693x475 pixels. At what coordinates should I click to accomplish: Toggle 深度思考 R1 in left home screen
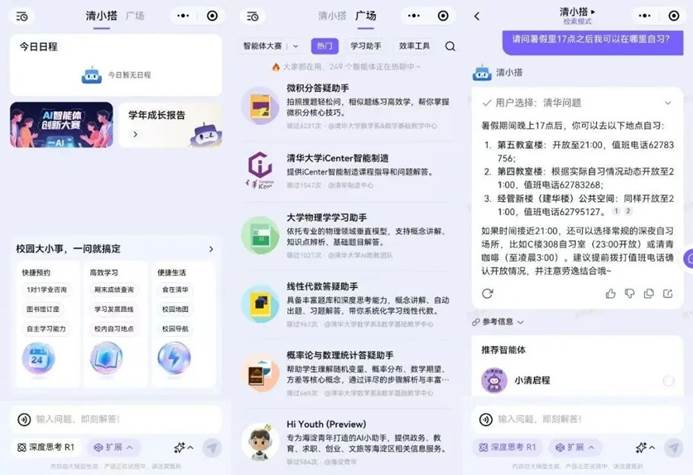point(46,448)
